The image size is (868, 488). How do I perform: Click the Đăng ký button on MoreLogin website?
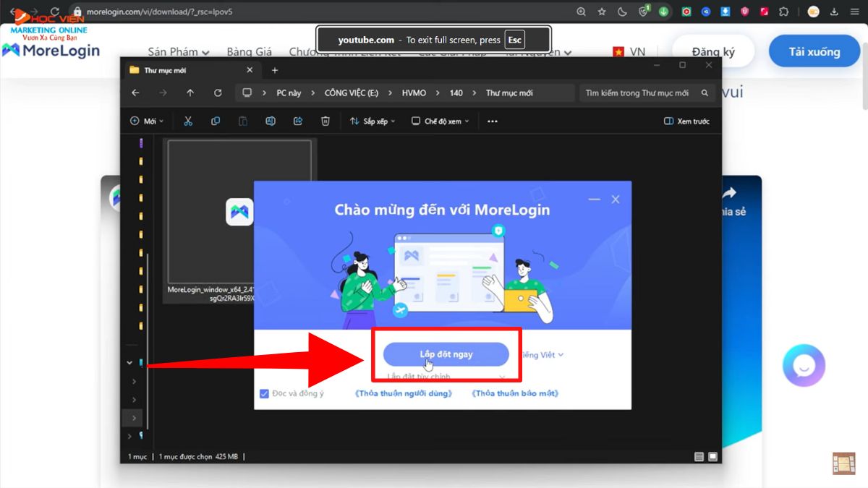713,51
